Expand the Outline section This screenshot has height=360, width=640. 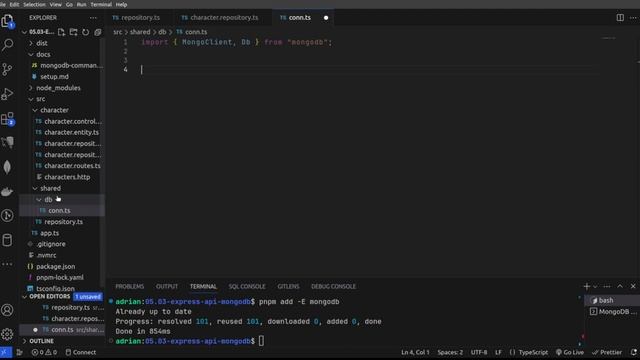tap(41, 341)
